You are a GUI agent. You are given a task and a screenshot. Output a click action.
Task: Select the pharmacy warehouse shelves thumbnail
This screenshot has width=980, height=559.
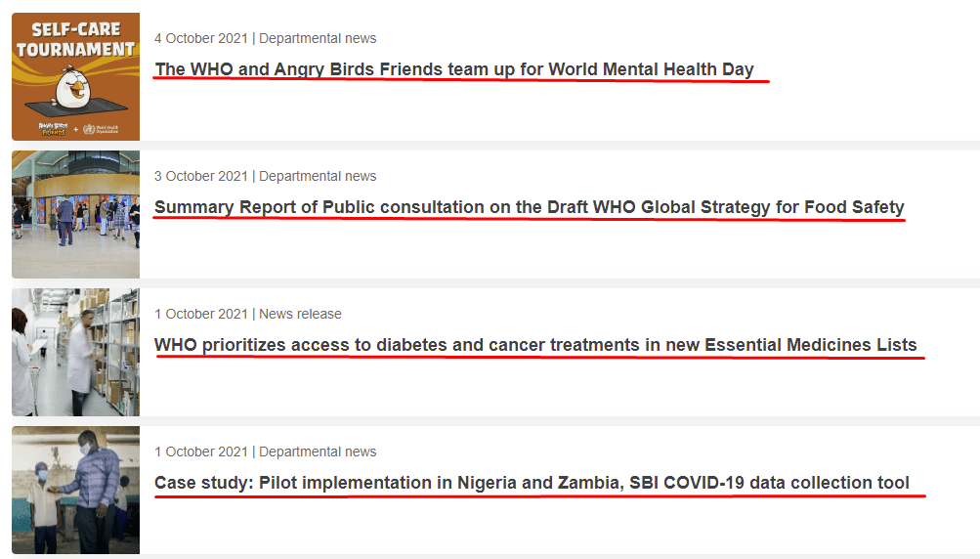75,352
